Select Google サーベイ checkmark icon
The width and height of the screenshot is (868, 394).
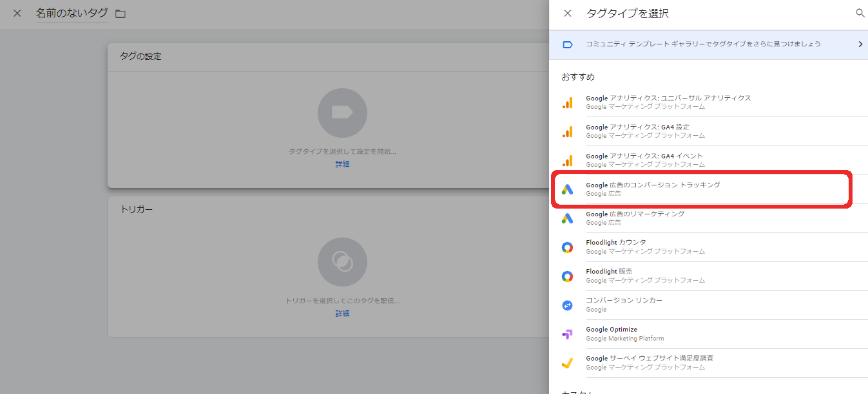tap(567, 363)
